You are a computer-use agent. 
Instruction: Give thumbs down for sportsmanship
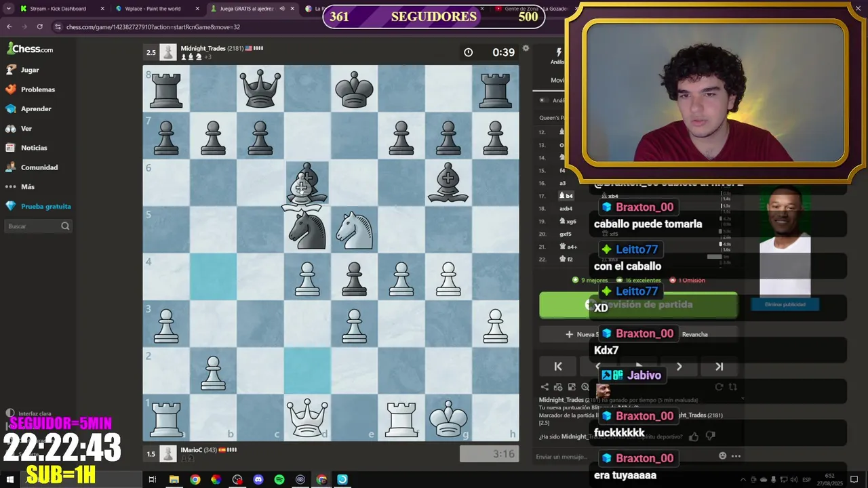click(710, 436)
